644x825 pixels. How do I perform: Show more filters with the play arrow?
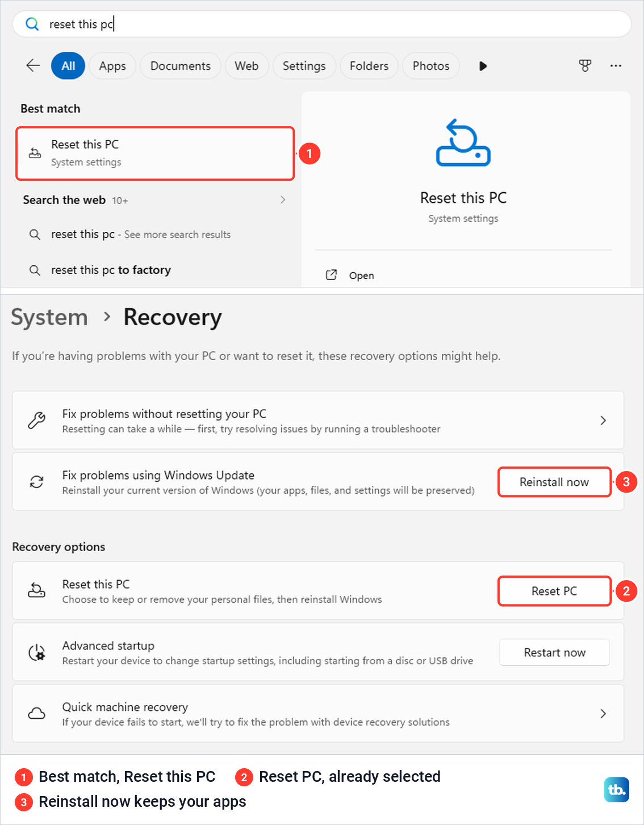(x=483, y=66)
